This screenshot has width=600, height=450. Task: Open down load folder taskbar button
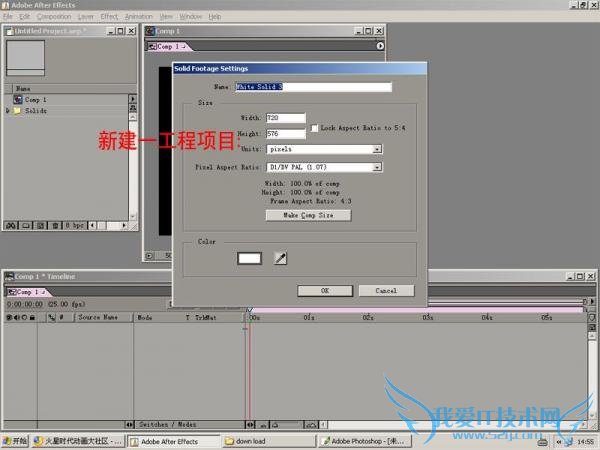[x=269, y=441]
